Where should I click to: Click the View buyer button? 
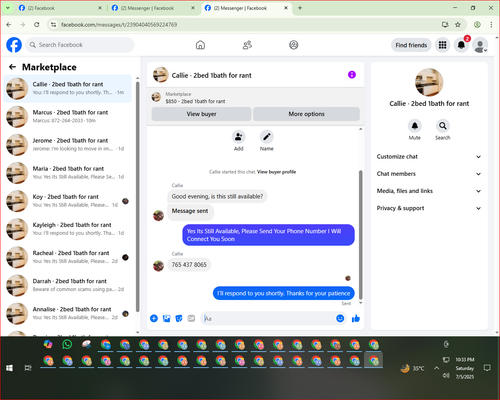(201, 114)
